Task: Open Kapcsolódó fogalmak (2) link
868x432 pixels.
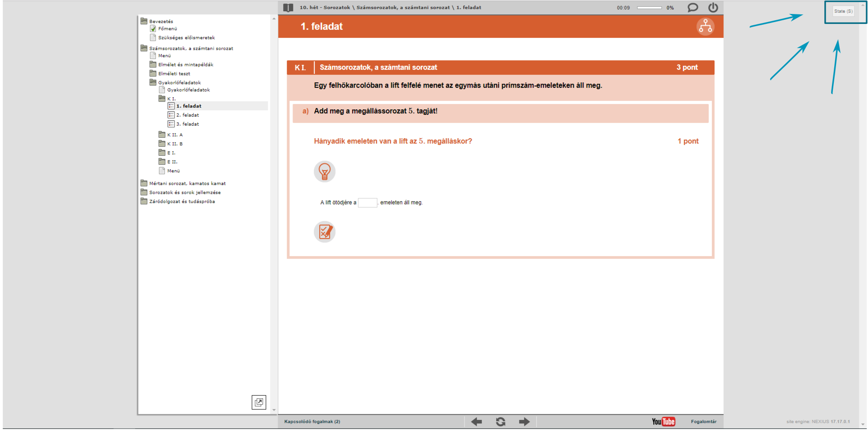Action: click(x=312, y=422)
